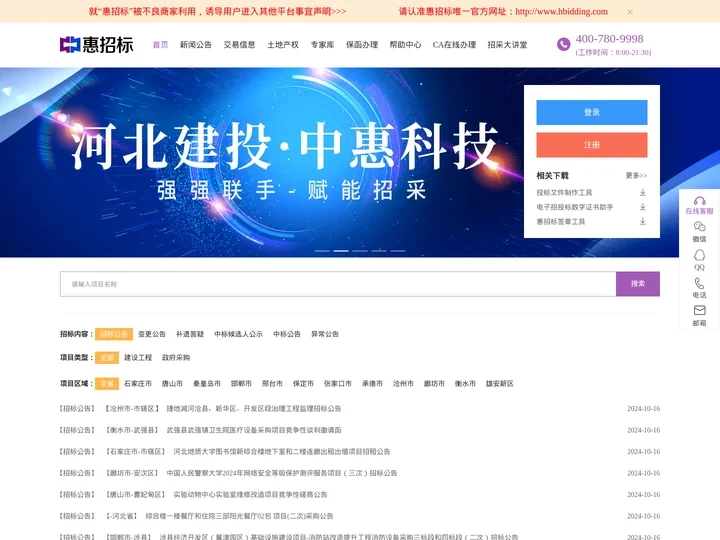Open the 惠招标 misuse statement link in top banner

coord(217,11)
